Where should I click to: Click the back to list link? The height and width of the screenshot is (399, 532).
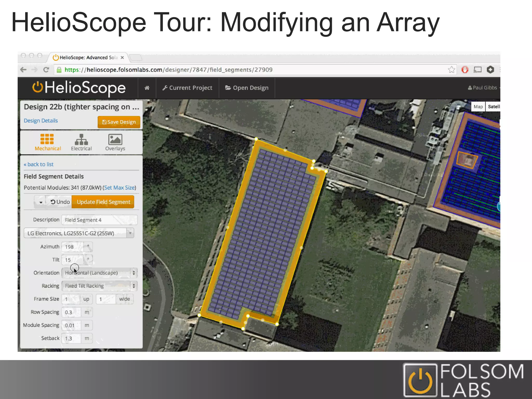pos(38,164)
